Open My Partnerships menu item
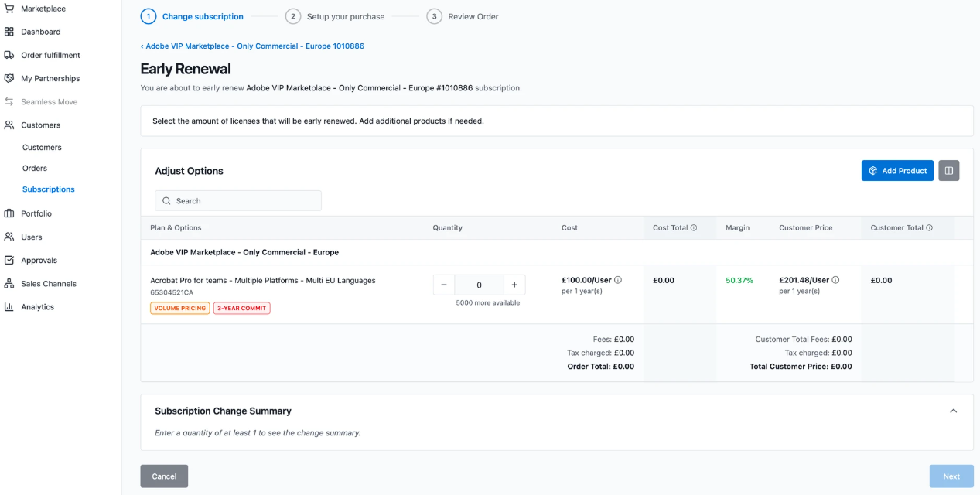The height and width of the screenshot is (495, 980). click(50, 78)
